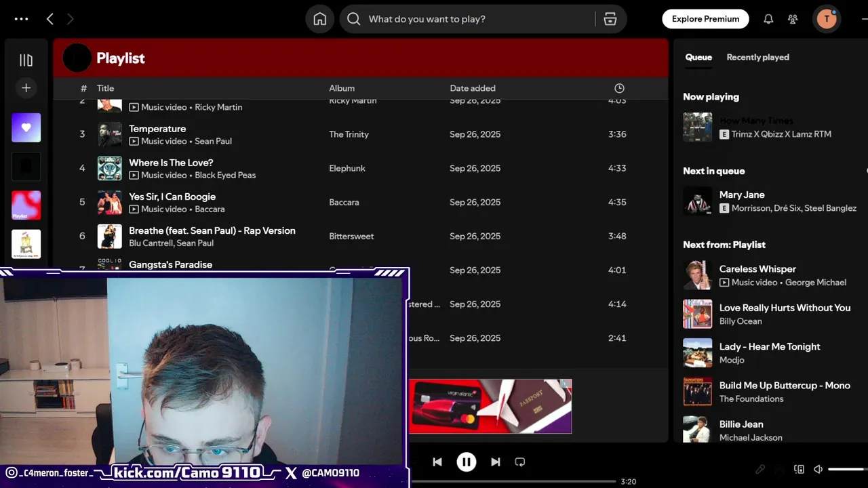
Task: Go back with the left arrow
Action: pos(50,19)
